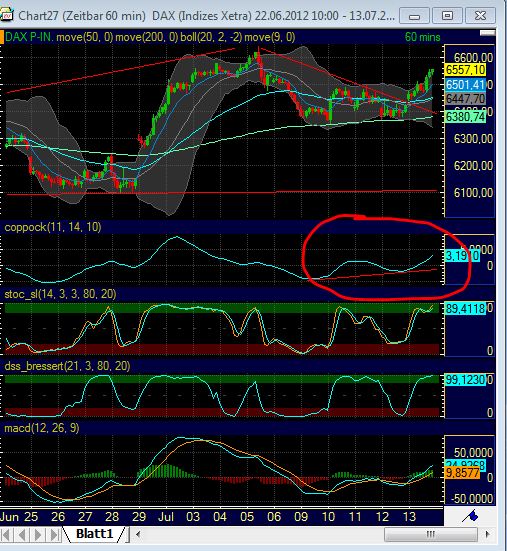507x551 pixels.
Task: Click the boll(20, 2, -2) indicator label
Action: pos(211,37)
